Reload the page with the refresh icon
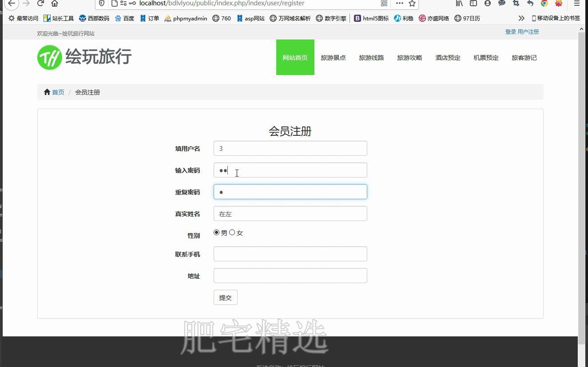 pos(40,4)
